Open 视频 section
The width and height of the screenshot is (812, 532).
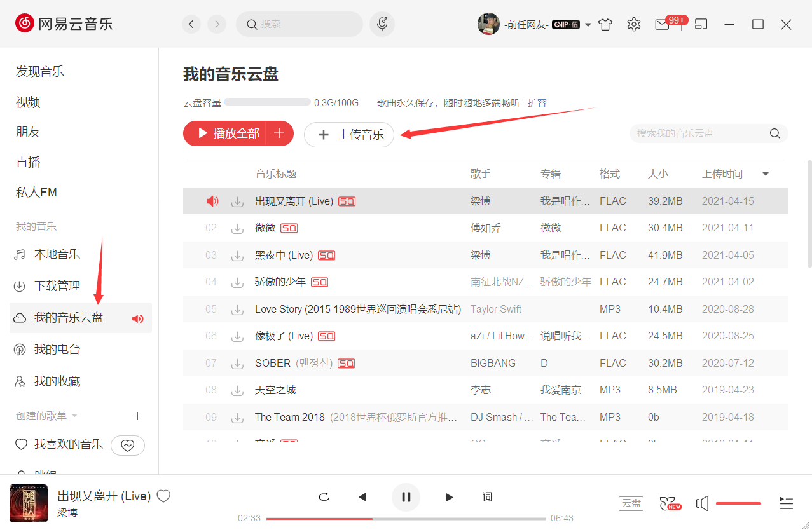[x=28, y=102]
